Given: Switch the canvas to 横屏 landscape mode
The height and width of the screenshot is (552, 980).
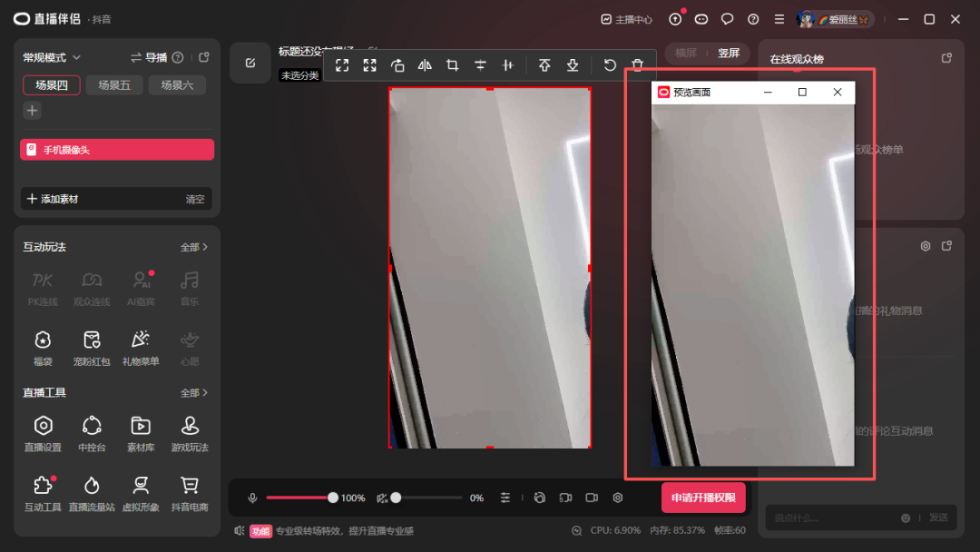Looking at the screenshot, I should (x=686, y=53).
